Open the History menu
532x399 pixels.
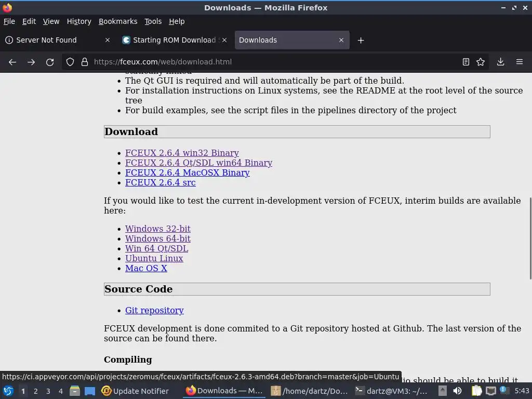[79, 21]
